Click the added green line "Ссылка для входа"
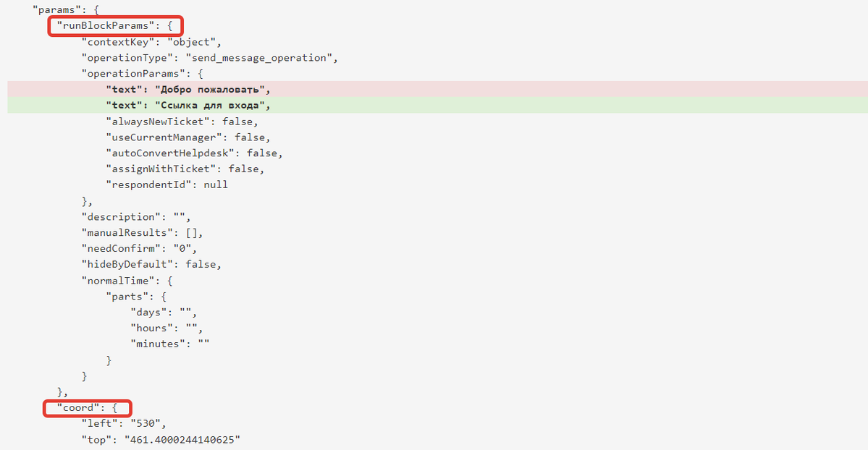868x450 pixels. click(437, 105)
